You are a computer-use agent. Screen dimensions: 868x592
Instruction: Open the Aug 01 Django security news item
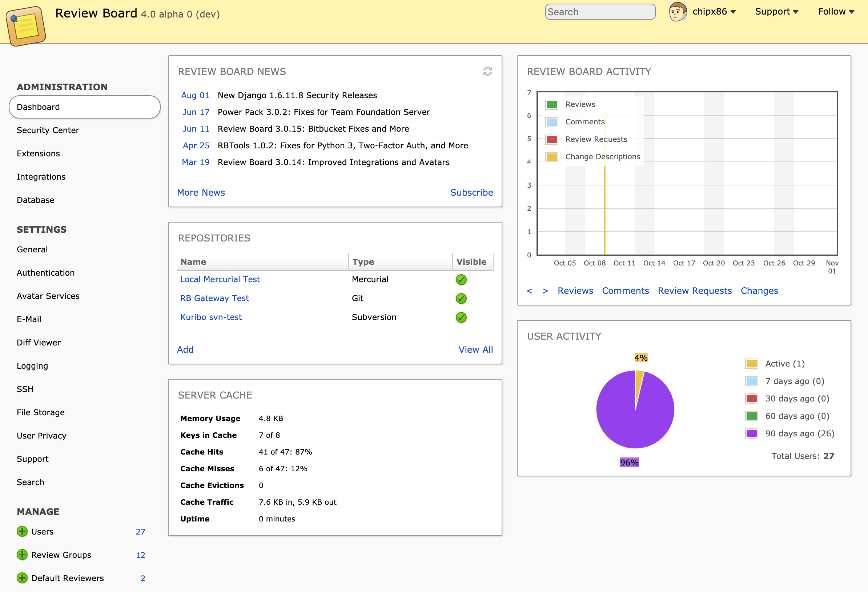pos(297,95)
